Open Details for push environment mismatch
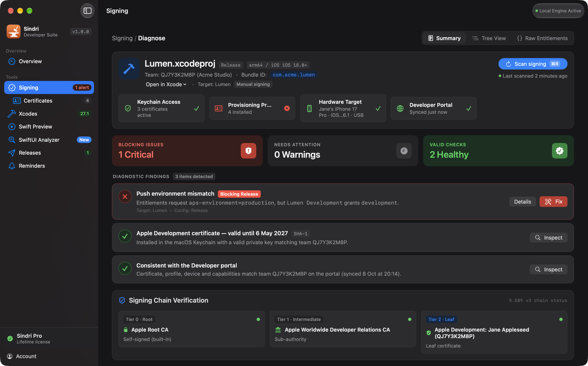Screen dimensions: 588x366 (x=523, y=202)
